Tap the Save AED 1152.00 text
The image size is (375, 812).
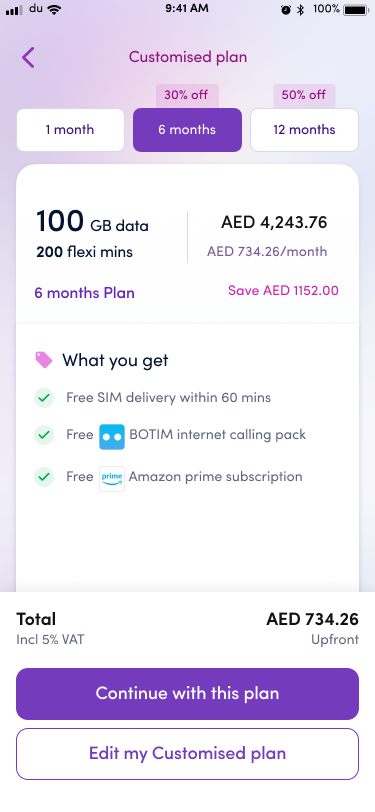point(283,291)
